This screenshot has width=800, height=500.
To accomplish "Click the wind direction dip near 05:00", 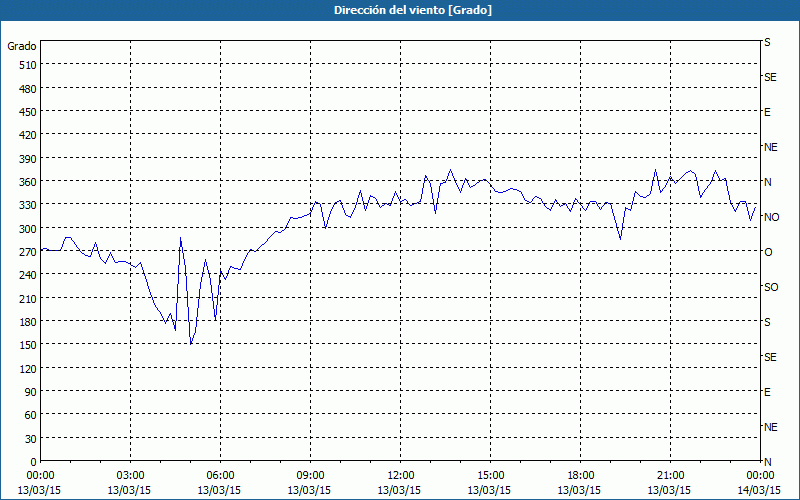I will (x=191, y=344).
